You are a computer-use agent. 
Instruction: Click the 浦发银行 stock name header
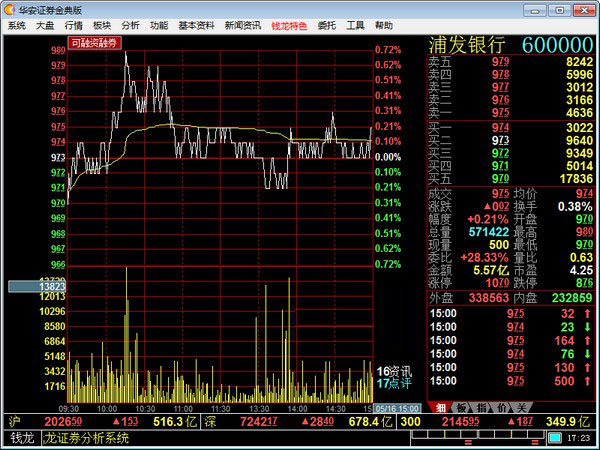point(466,46)
